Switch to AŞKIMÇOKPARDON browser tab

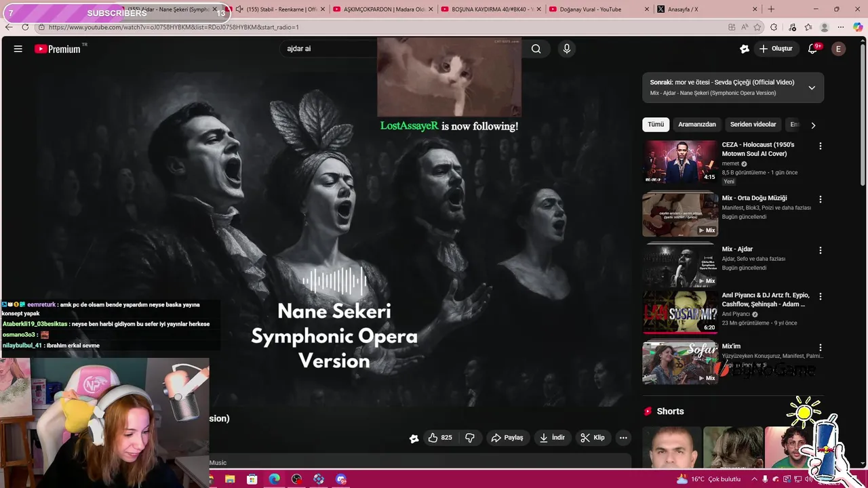coord(384,9)
